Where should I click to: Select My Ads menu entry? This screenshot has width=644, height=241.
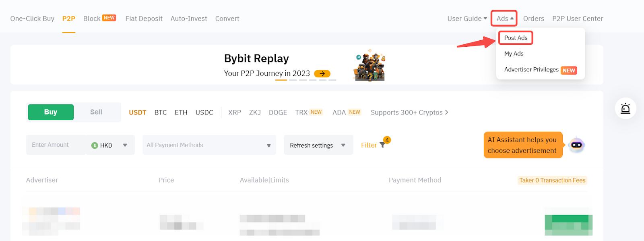click(x=514, y=54)
